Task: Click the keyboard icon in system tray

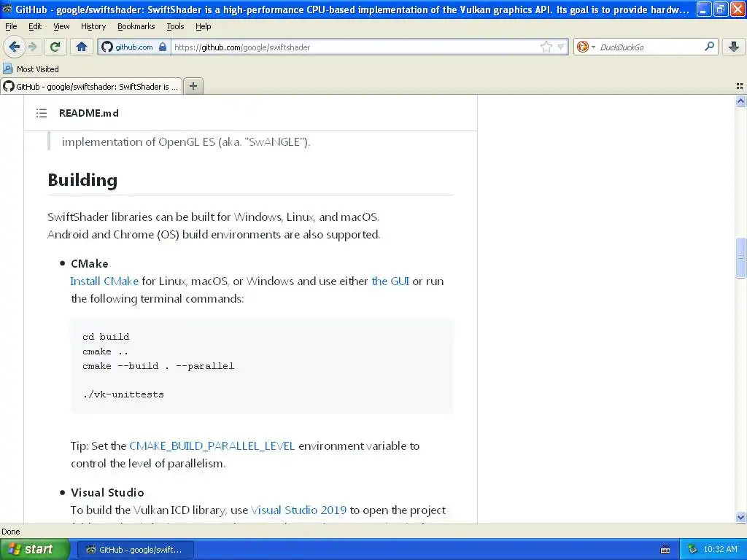Action: click(x=665, y=550)
